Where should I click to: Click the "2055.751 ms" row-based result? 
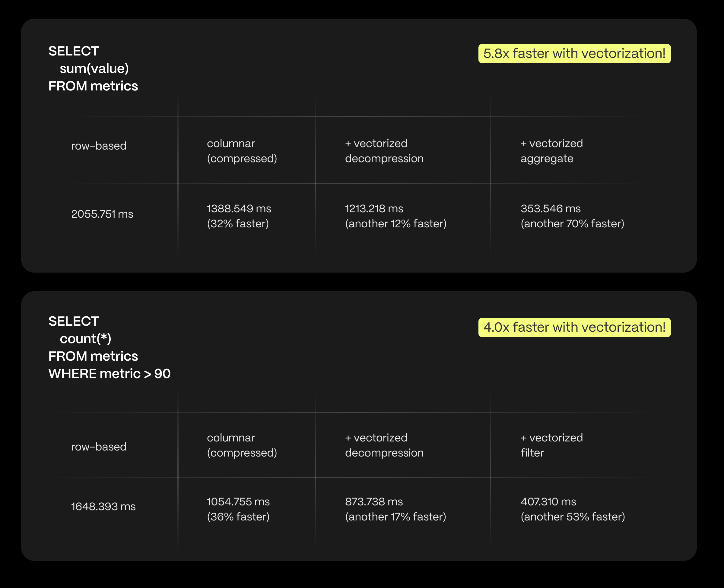coord(102,214)
